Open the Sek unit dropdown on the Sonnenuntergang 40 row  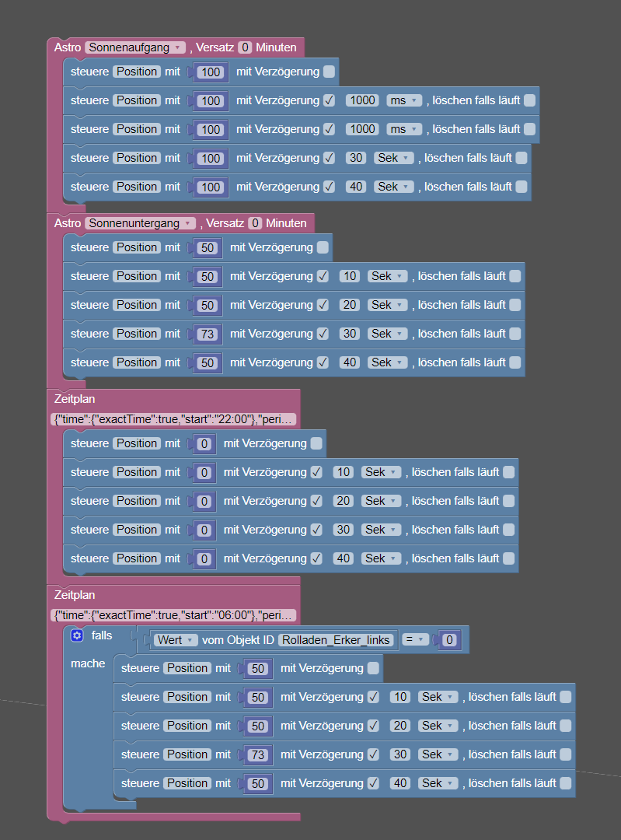387,362
